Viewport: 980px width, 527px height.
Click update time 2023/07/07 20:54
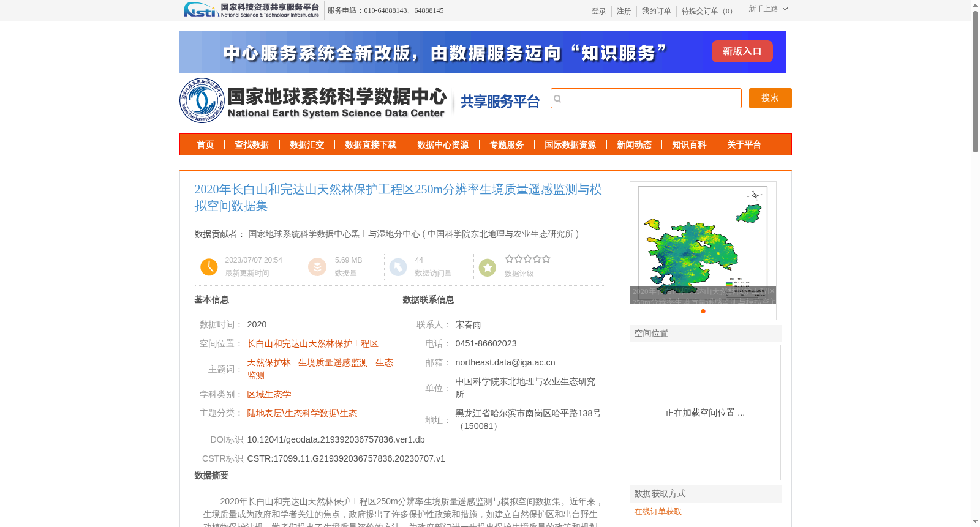(x=254, y=260)
